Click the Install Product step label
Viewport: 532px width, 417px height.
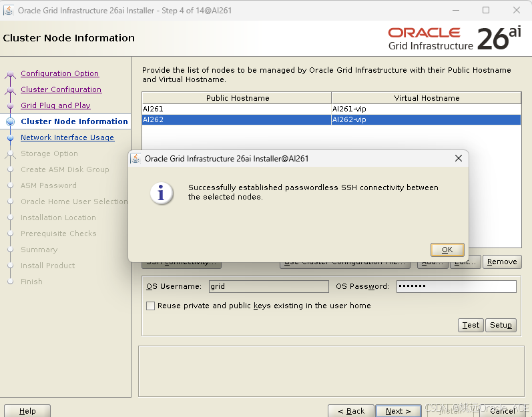[48, 266]
